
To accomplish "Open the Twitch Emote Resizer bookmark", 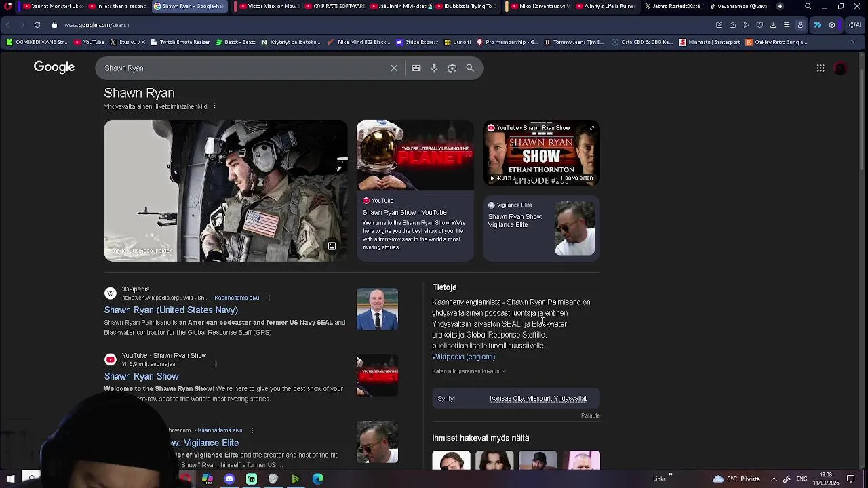I will 180,42.
